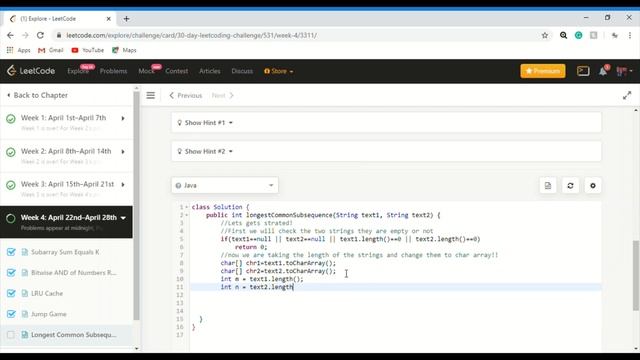The width and height of the screenshot is (640, 360).
Task: Click the browser zoom magnifier icon
Action: click(563, 36)
